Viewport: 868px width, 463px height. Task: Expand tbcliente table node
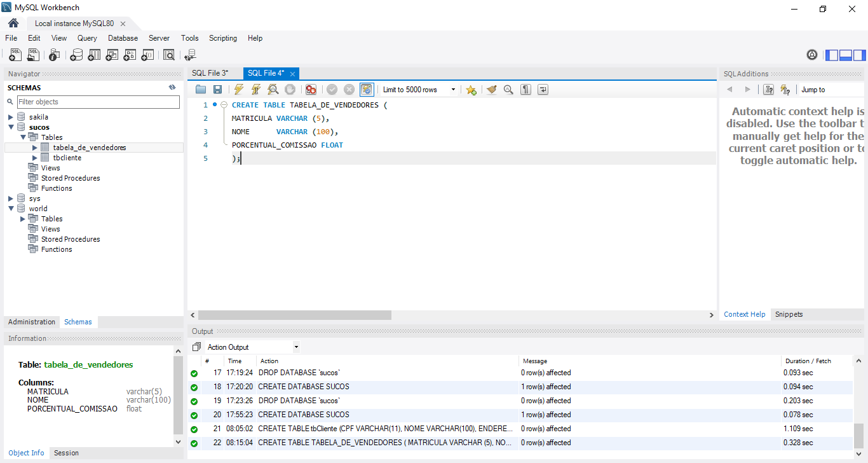[x=35, y=158]
